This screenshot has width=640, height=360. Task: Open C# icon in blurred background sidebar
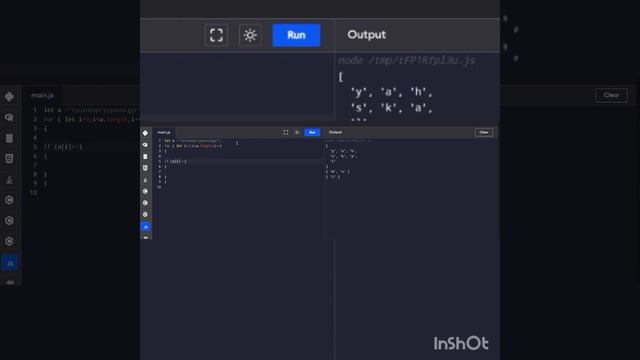pyautogui.click(x=9, y=241)
